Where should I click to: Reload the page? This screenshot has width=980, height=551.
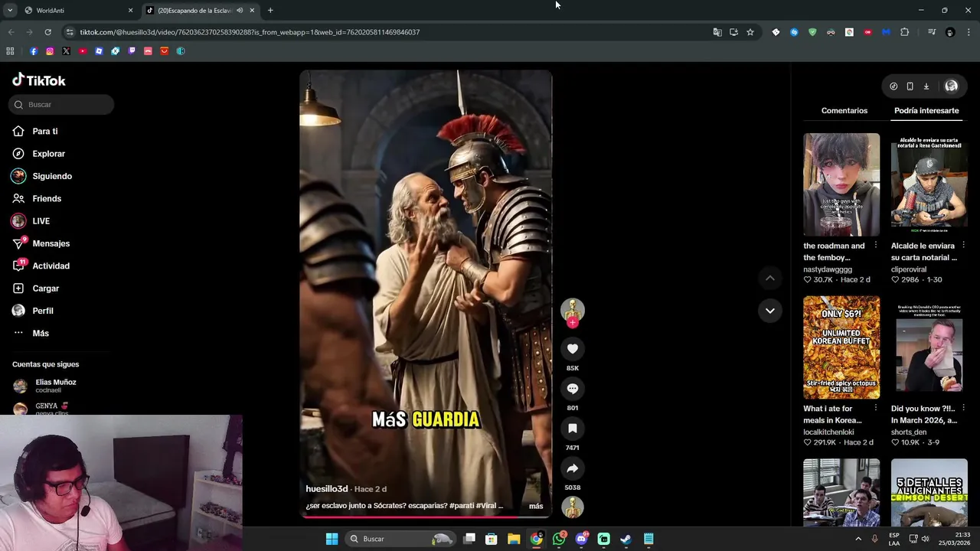point(47,32)
